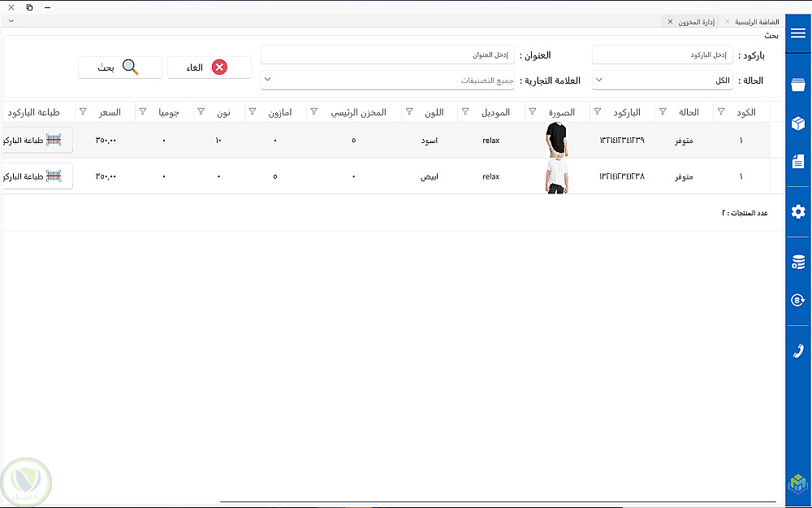Filter the نون column

click(x=201, y=111)
